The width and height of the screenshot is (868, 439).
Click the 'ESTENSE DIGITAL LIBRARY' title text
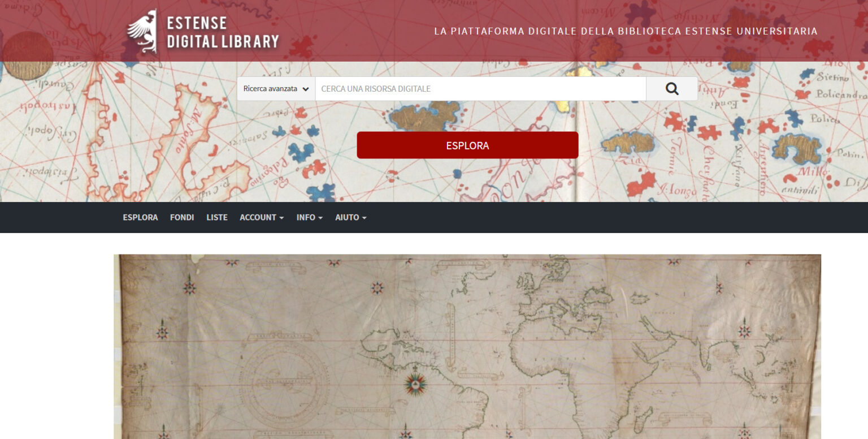point(223,32)
